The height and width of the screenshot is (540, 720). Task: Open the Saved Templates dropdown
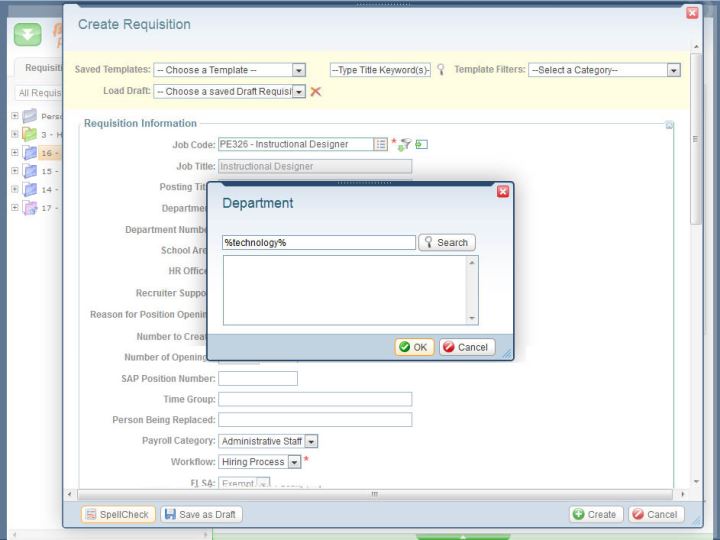[298, 70]
